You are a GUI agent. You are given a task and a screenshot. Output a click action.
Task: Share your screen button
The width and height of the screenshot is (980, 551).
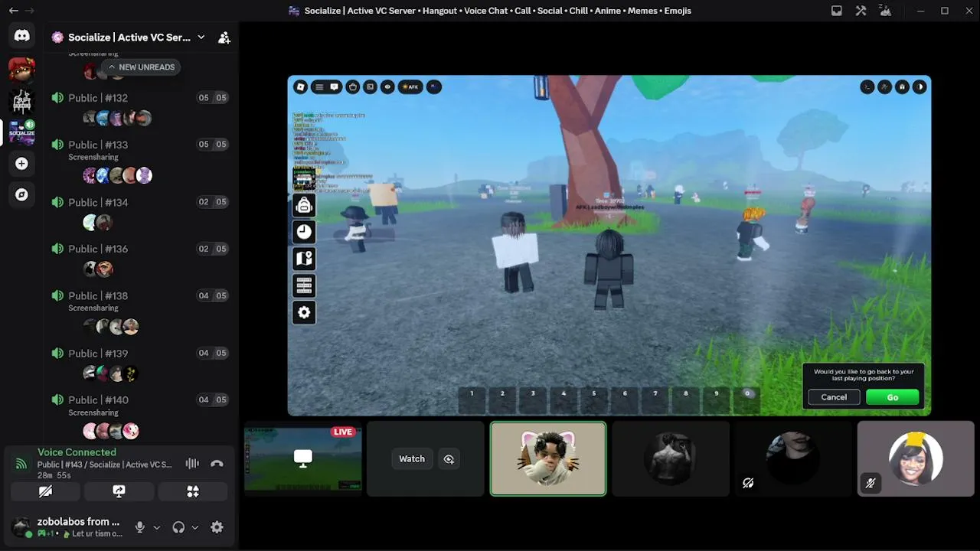(119, 491)
